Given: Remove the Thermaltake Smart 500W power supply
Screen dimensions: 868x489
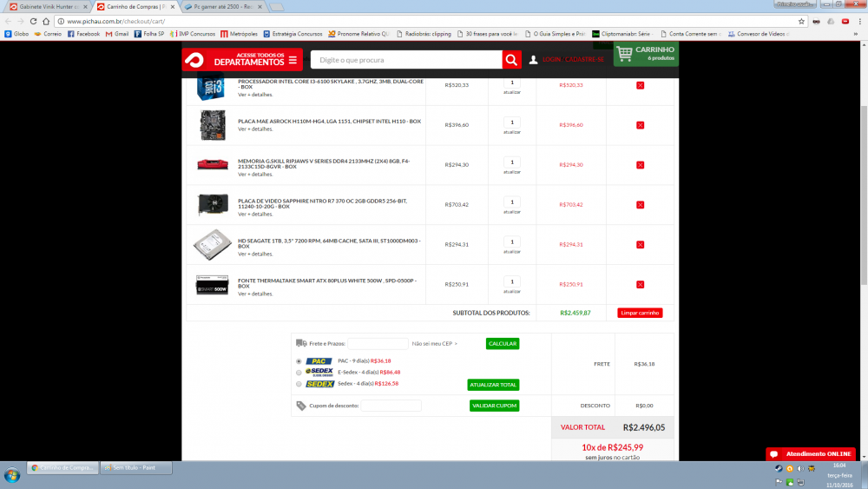Looking at the screenshot, I should (640, 284).
